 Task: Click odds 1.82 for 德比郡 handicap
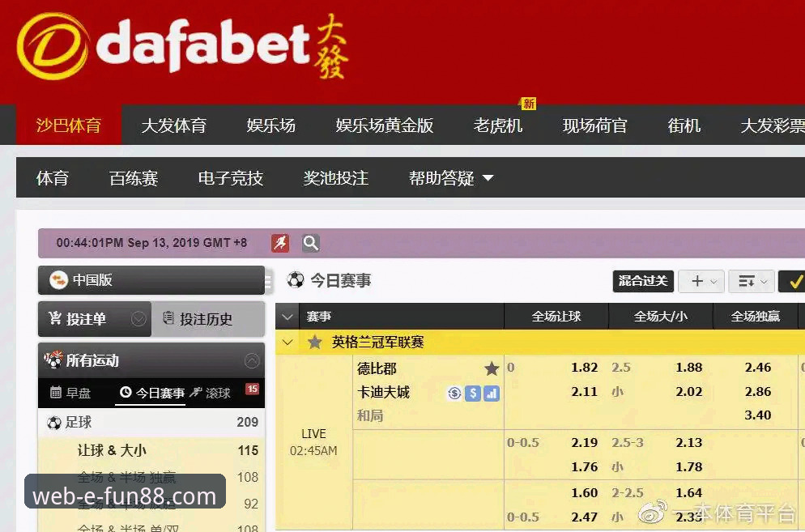click(x=584, y=368)
